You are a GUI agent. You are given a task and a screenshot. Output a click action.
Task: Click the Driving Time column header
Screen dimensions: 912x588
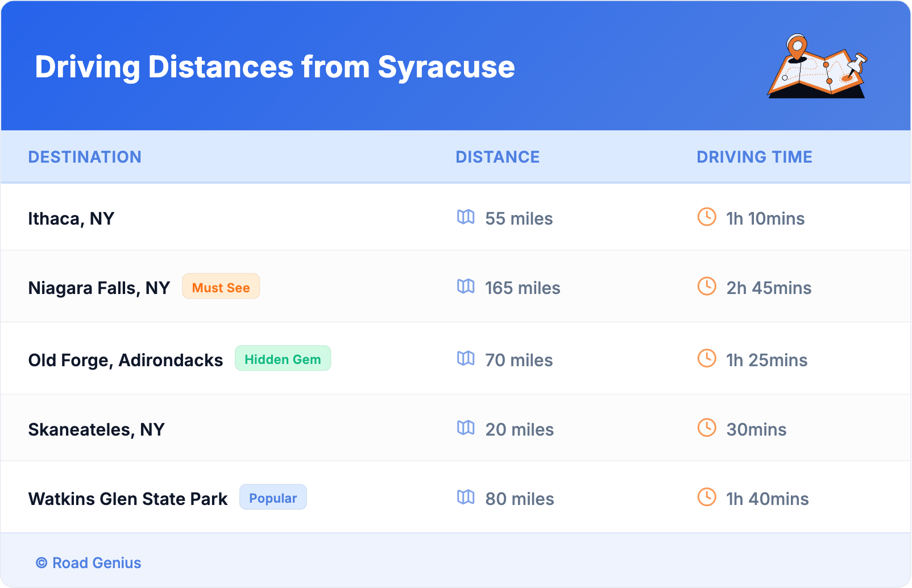pyautogui.click(x=754, y=157)
